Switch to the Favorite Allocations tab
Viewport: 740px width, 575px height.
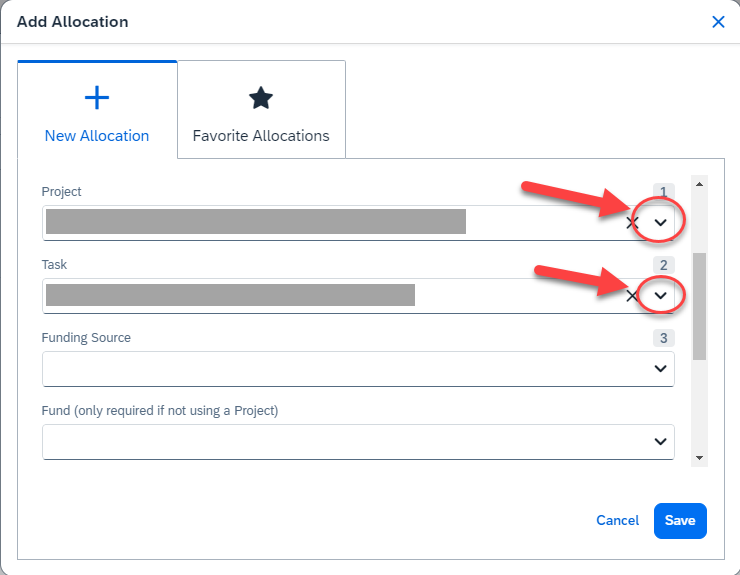[261, 136]
